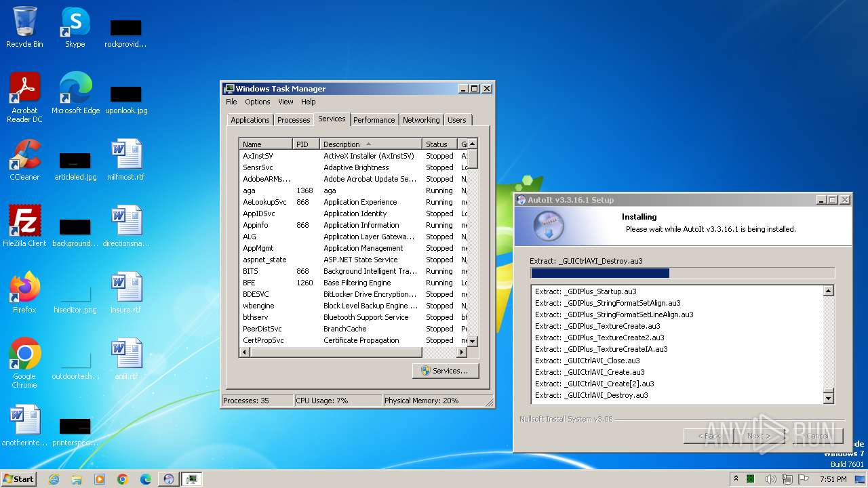Open CCleaner desktop shortcut
The height and width of the screenshot is (488, 868).
(24, 160)
